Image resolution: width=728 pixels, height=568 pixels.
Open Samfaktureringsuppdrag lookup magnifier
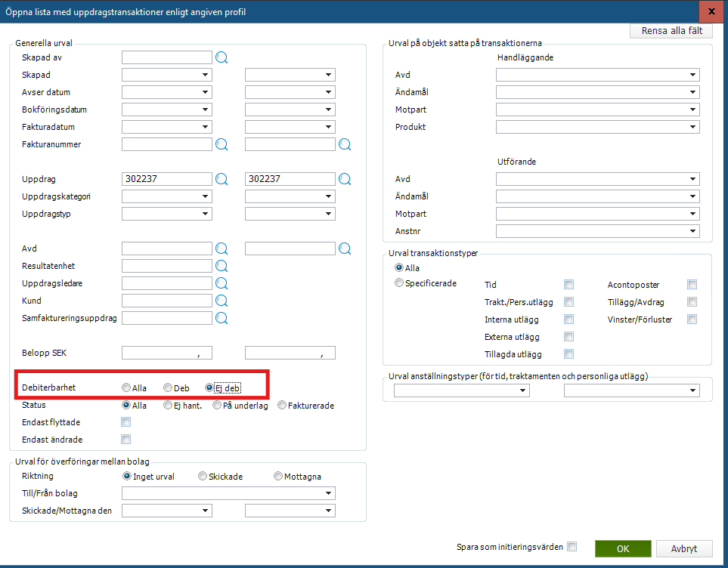click(x=221, y=318)
